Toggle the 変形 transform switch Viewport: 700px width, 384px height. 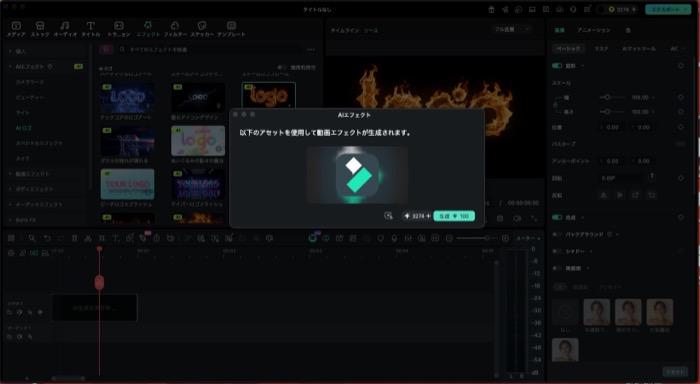557,66
